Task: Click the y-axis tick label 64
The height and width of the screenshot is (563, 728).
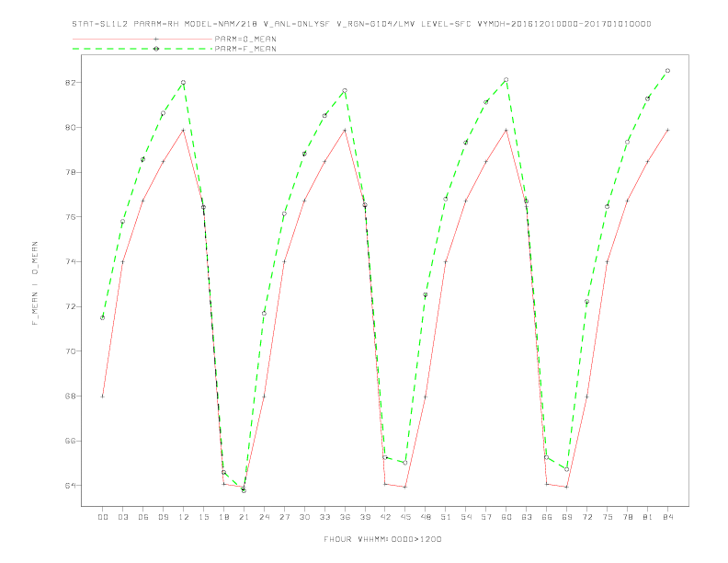Action: [70, 486]
